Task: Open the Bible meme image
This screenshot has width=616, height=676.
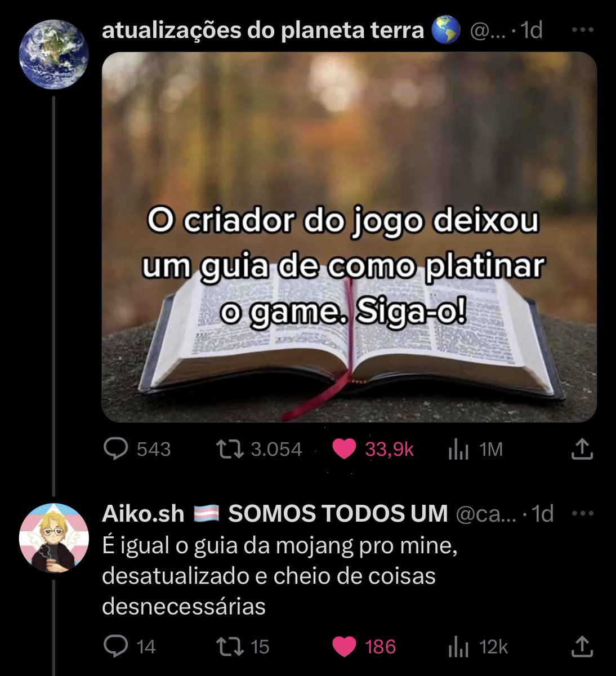Action: (x=349, y=237)
